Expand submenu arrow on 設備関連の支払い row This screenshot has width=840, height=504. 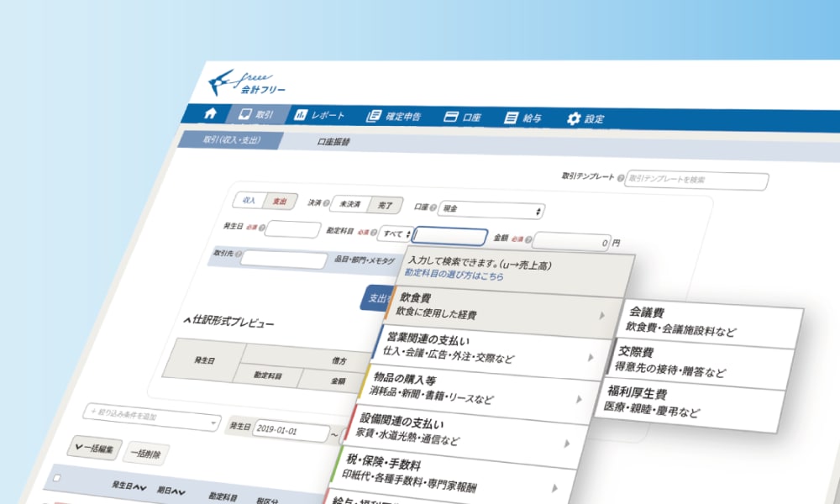566,444
